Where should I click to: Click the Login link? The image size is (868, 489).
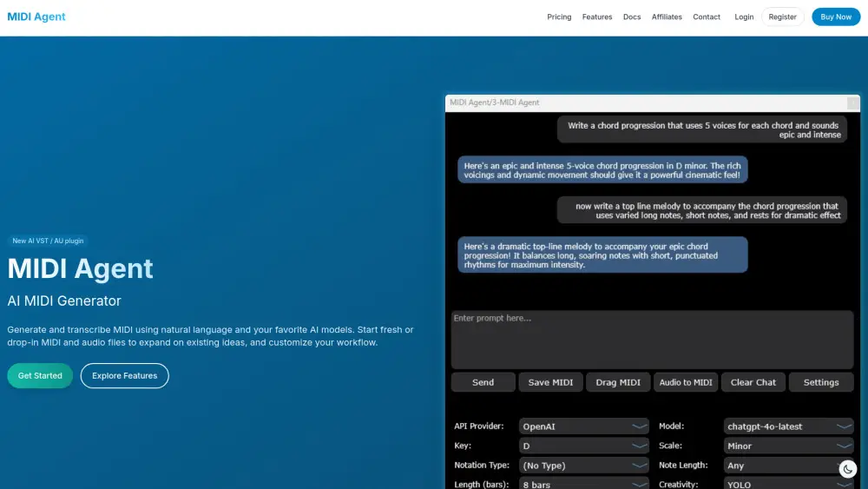coord(744,17)
